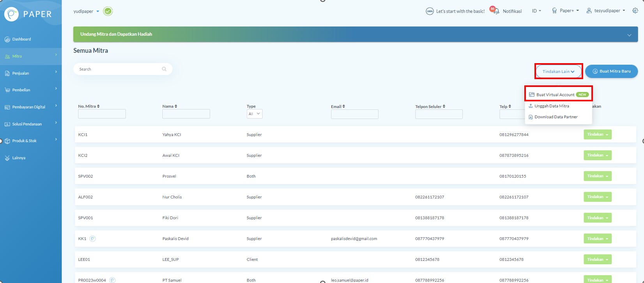The height and width of the screenshot is (283, 644).
Task: Sort by Nama column arrows
Action: coord(176,106)
